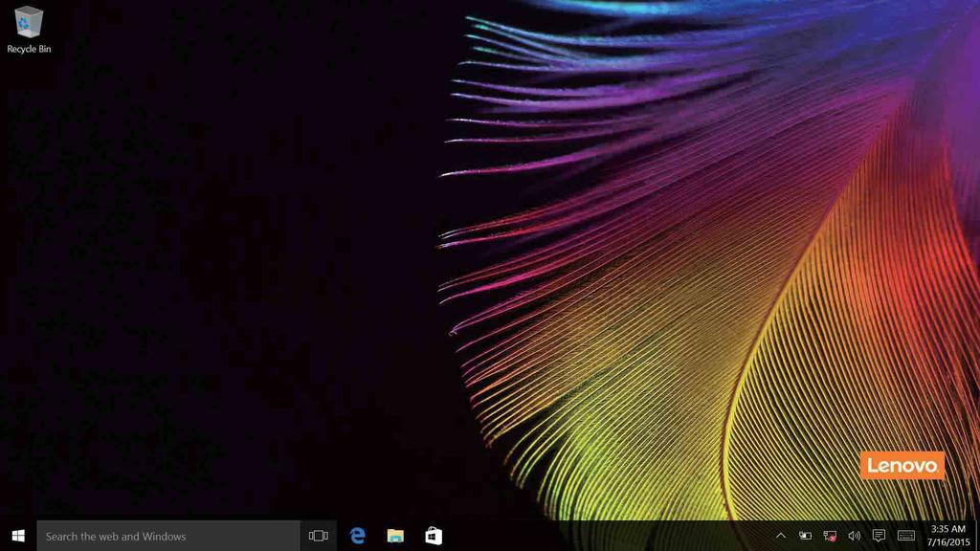980x551 pixels.
Task: Click the Search the web and Windows box
Action: click(168, 536)
